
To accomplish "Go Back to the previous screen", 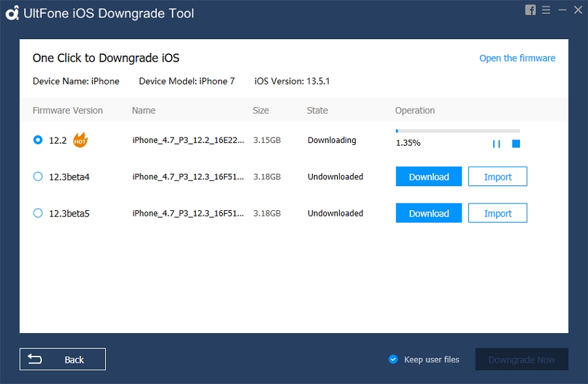I will (63, 359).
